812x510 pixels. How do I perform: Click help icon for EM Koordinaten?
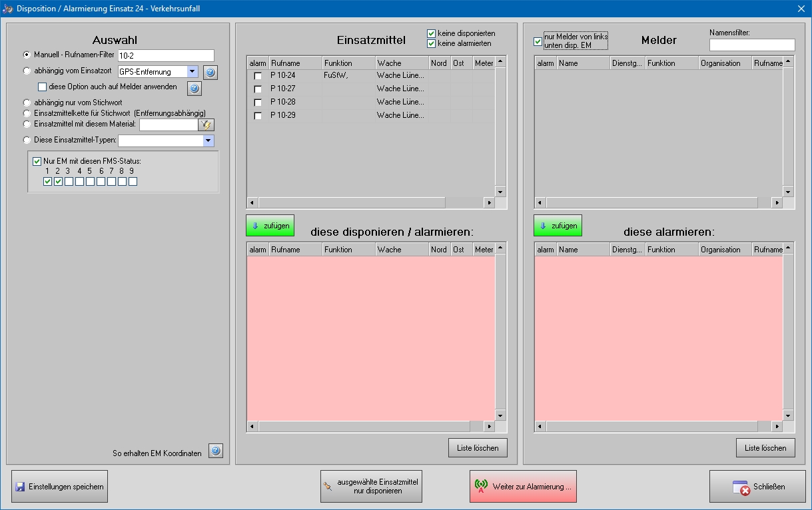pos(215,451)
